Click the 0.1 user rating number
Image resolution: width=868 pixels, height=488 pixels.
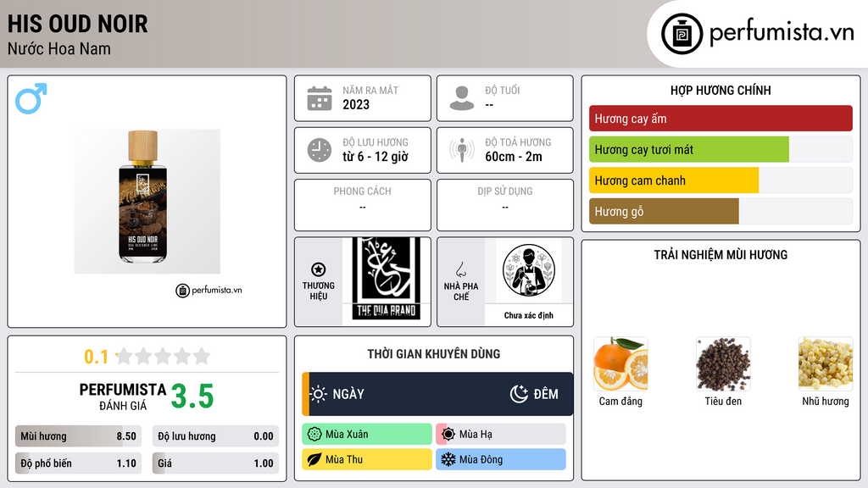click(x=97, y=357)
